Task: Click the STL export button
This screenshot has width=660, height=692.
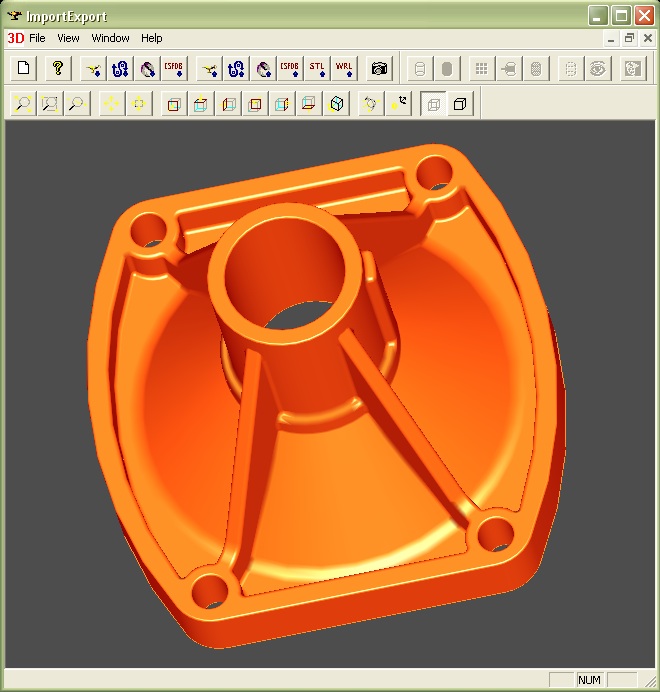Action: point(317,68)
